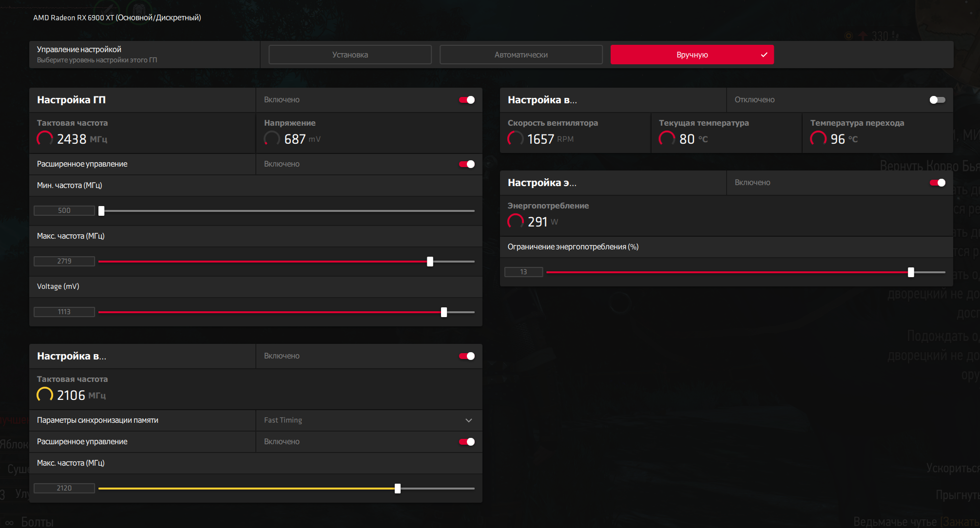This screenshot has height=528, width=980.
Task: Click the Voltage (mV) 1113 input field
Action: click(x=64, y=312)
